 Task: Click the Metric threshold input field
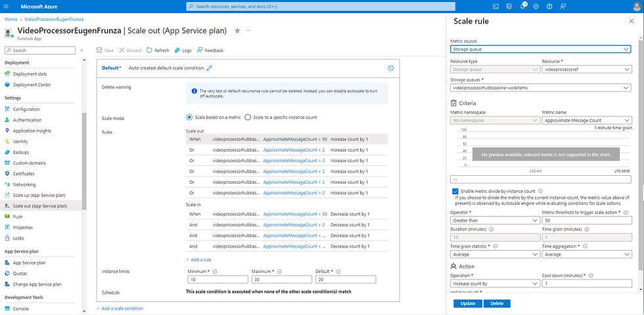[586, 220]
